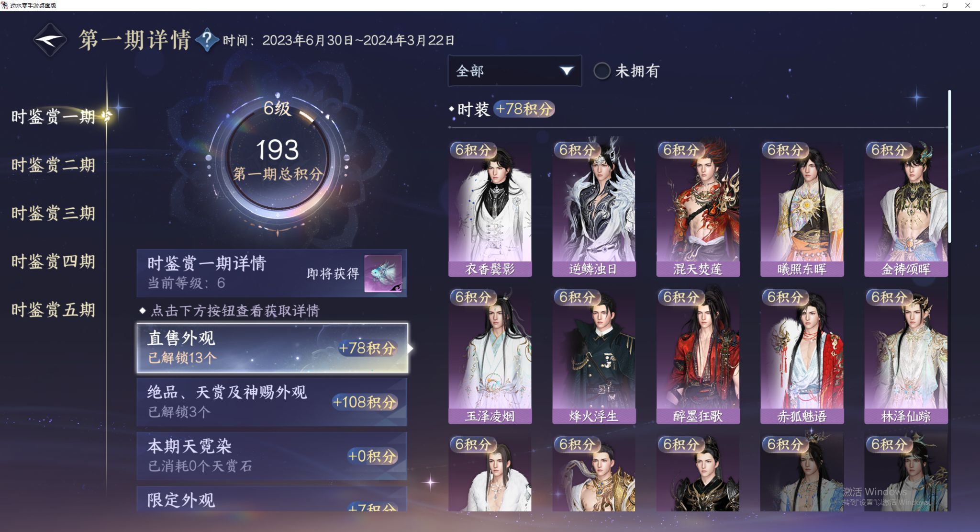The image size is (980, 532).
Task: Switch to 时鉴赏四期 tab
Action: click(x=53, y=261)
